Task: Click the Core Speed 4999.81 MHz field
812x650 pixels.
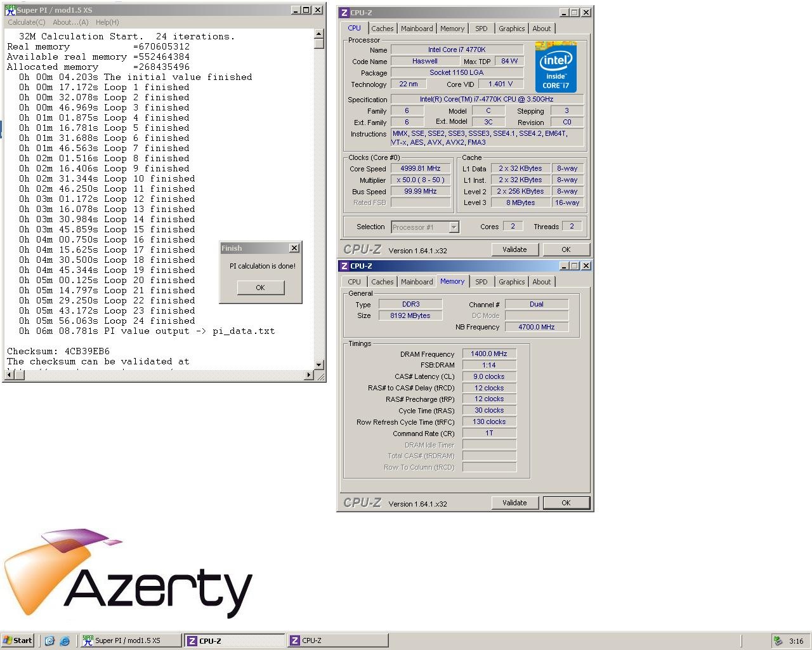Action: coord(420,168)
